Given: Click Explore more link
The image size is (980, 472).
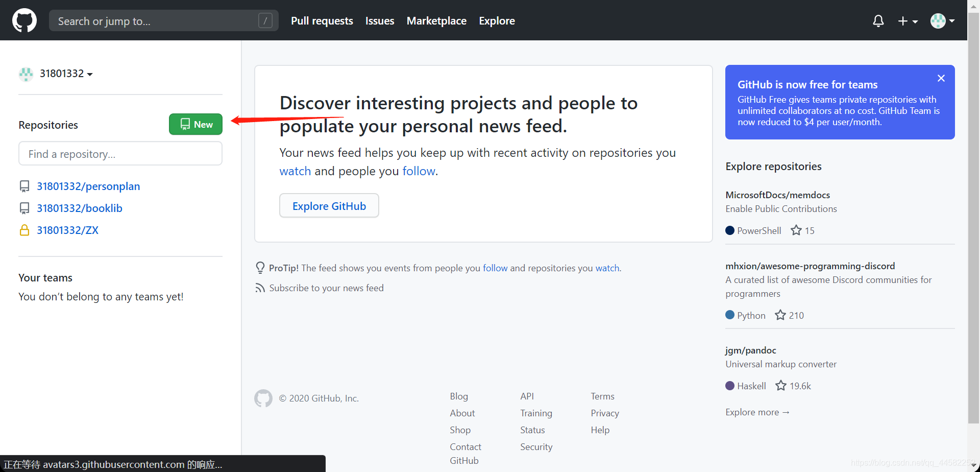Looking at the screenshot, I should (757, 412).
